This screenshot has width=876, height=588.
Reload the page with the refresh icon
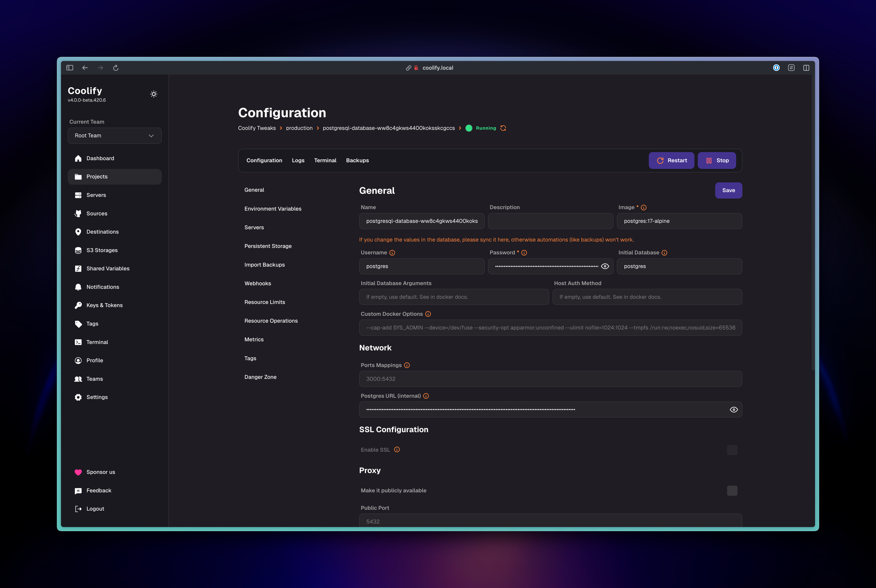tap(116, 68)
